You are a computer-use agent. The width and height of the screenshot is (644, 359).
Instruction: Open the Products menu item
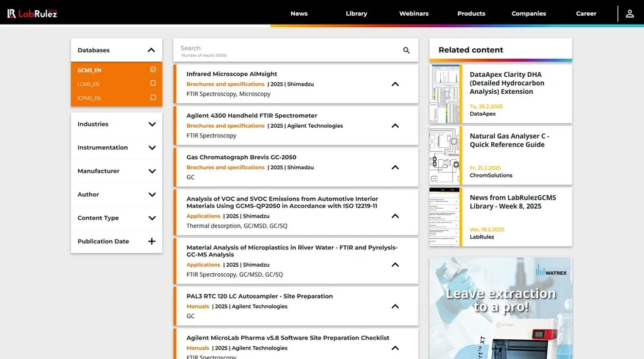click(471, 14)
